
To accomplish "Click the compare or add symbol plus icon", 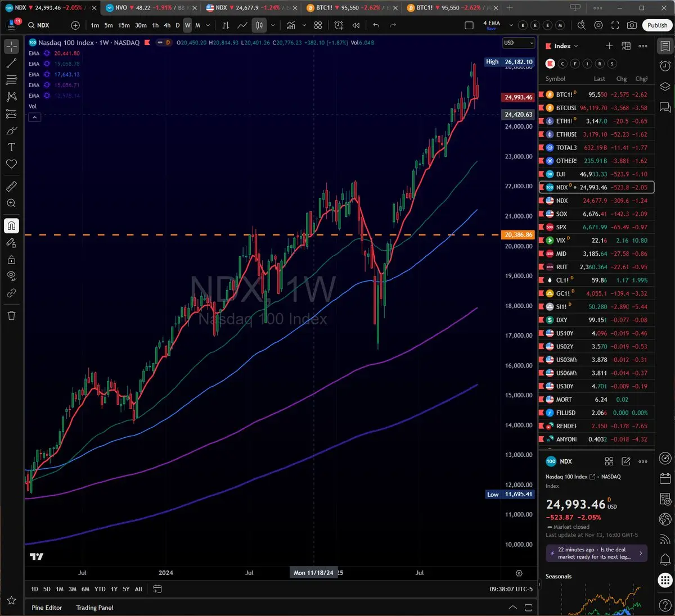I will [75, 25].
